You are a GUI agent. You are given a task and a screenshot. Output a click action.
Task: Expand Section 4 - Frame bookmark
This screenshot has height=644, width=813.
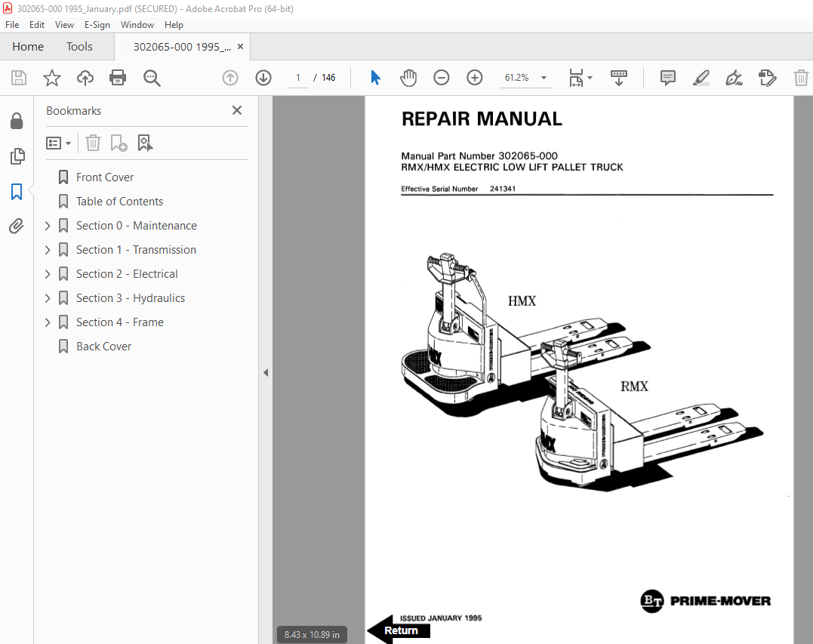[x=48, y=322]
